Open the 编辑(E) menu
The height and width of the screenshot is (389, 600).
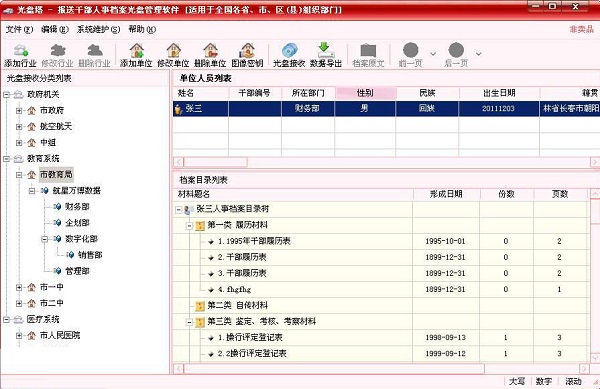pyautogui.click(x=55, y=29)
